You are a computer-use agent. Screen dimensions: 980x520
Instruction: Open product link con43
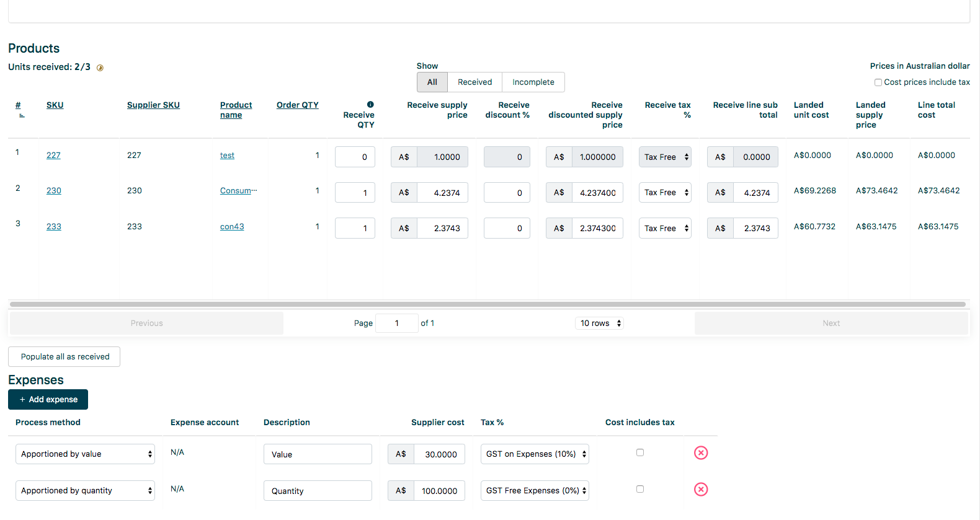coord(232,226)
